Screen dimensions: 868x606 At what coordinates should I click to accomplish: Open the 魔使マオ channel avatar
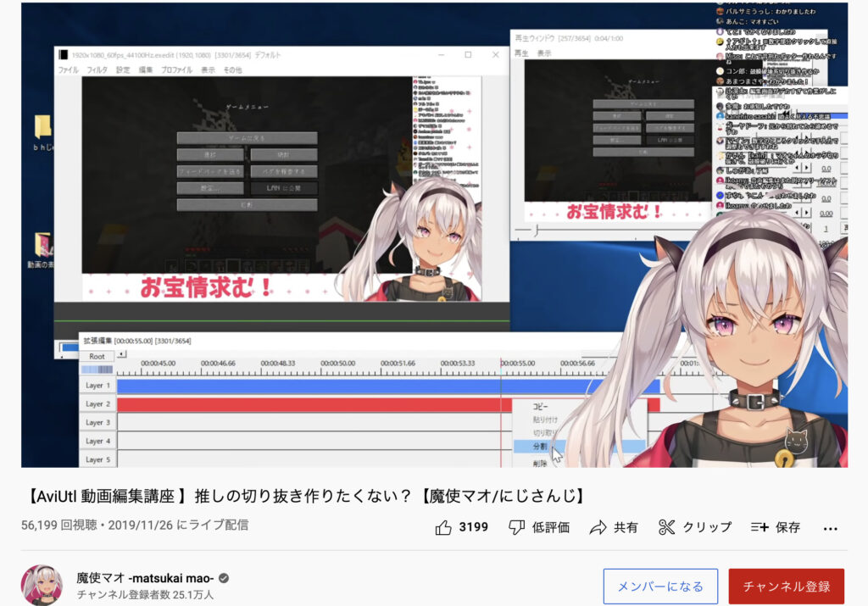(42, 585)
